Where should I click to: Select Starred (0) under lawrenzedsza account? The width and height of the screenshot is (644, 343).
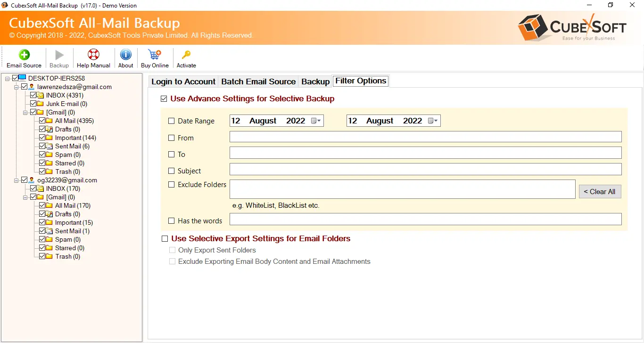coord(70,163)
